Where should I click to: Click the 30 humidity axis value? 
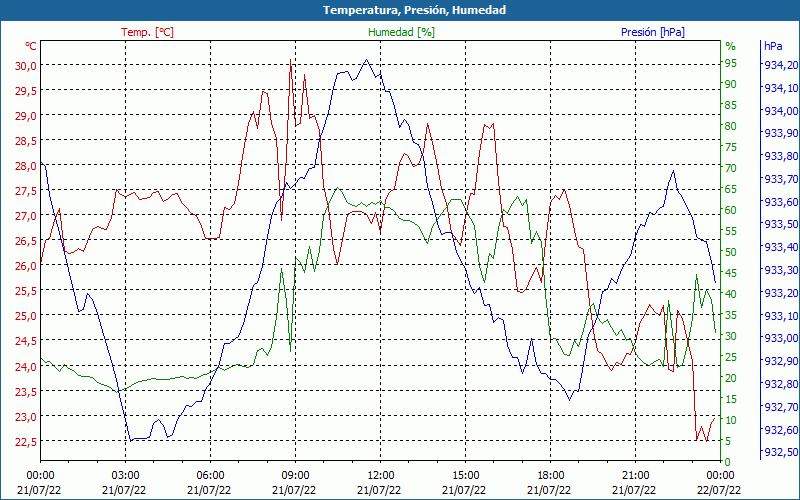[731, 336]
